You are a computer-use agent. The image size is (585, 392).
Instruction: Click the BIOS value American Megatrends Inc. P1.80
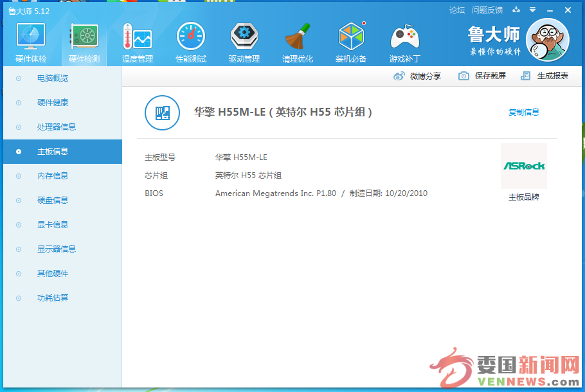tap(275, 193)
